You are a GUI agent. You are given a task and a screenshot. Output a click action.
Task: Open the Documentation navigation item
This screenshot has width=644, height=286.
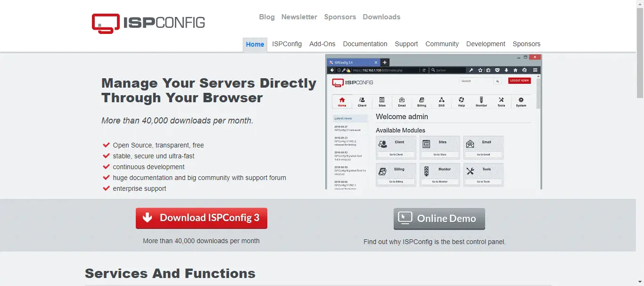pos(365,44)
